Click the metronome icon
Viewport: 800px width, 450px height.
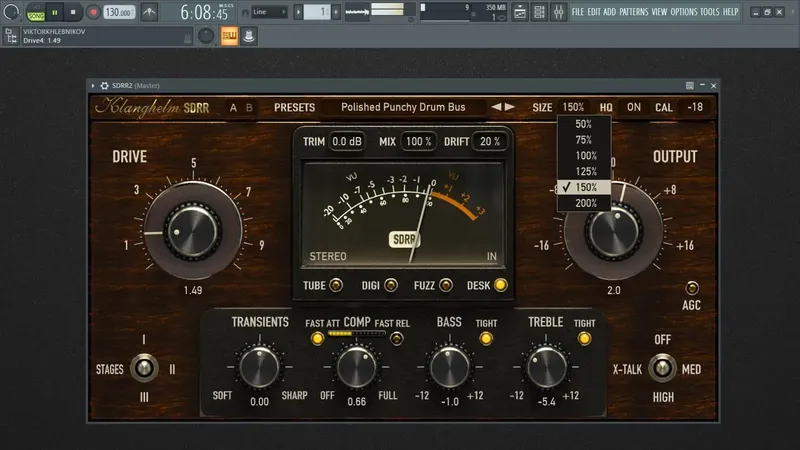point(149,12)
